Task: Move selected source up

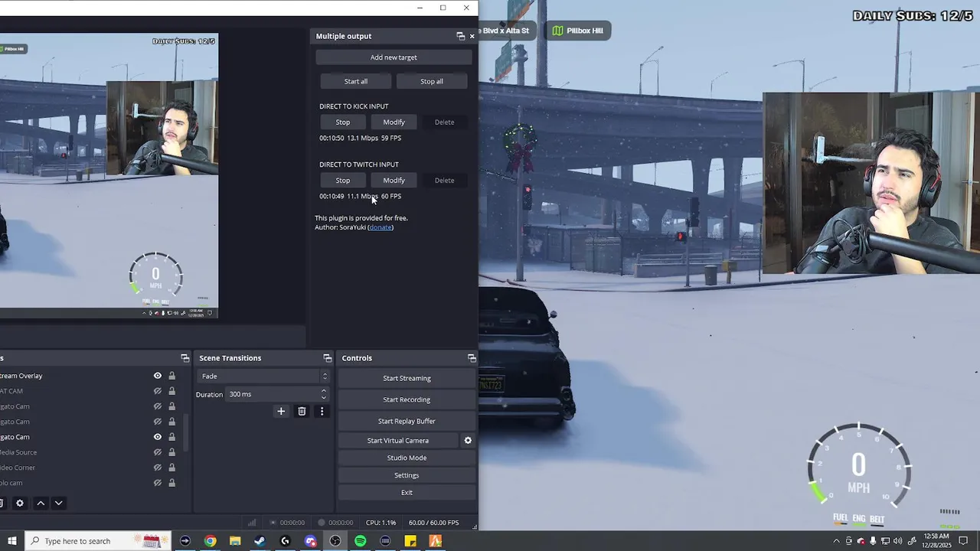Action: click(41, 504)
